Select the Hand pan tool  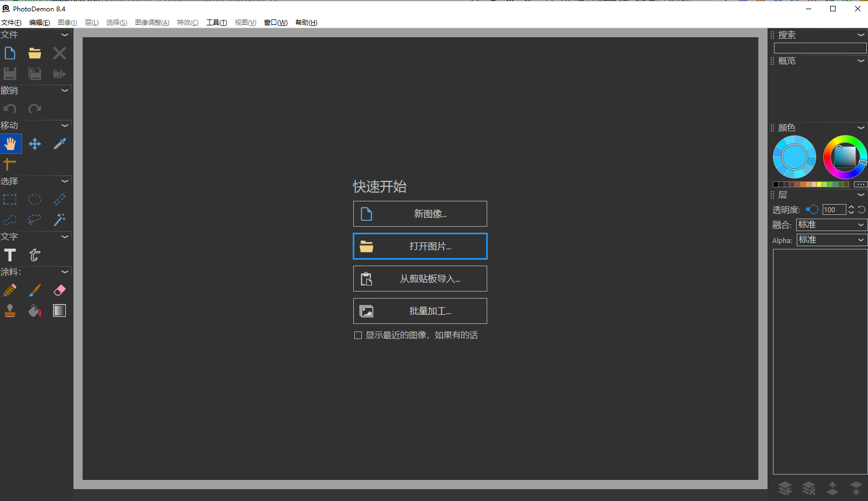point(10,144)
